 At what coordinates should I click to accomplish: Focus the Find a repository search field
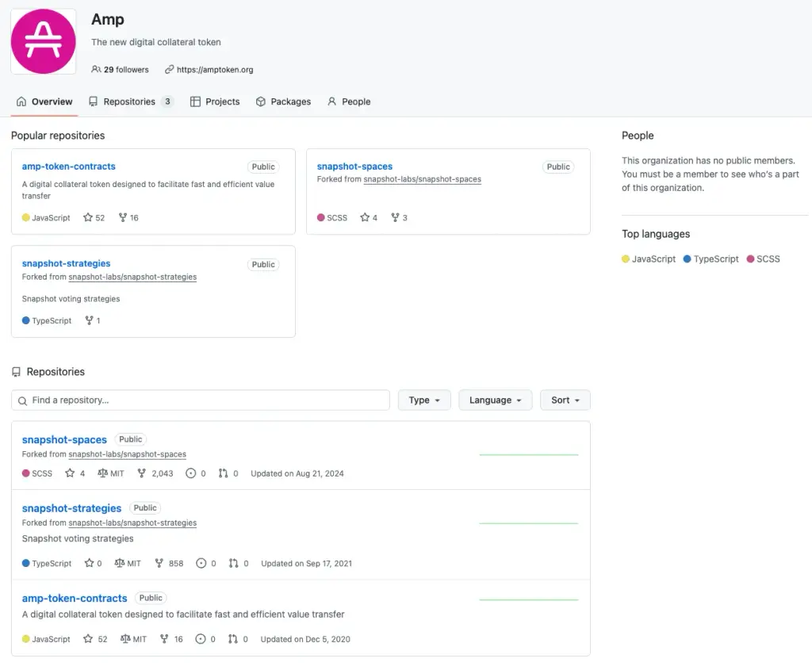(x=201, y=400)
